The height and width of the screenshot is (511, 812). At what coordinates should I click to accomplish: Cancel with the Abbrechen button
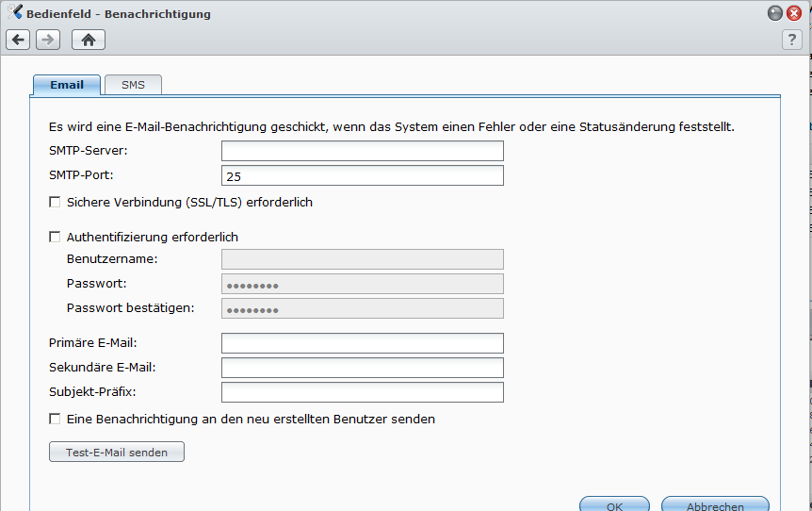coord(715,504)
